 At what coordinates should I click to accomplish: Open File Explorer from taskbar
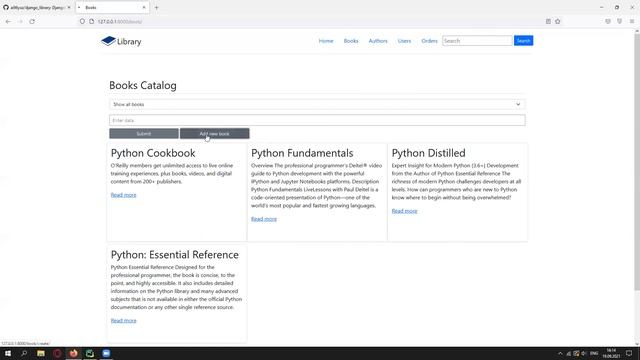click(x=41, y=353)
